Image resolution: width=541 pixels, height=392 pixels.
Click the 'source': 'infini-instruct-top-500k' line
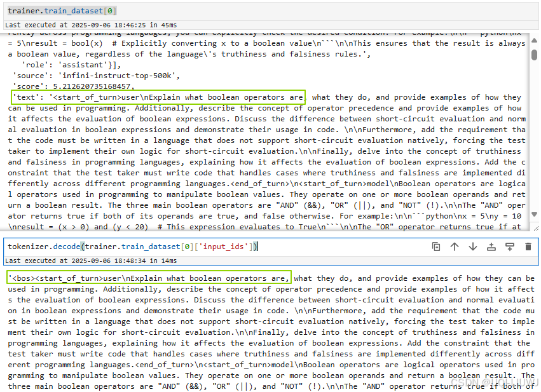(x=96, y=76)
